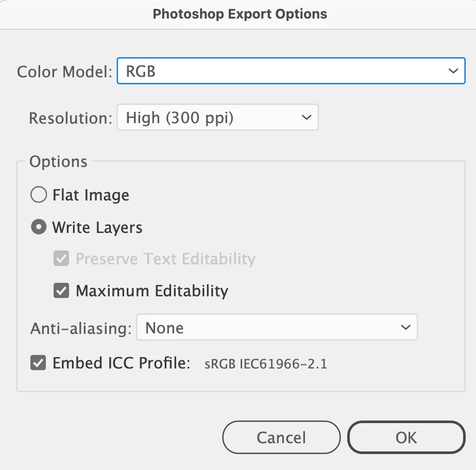Click the Options group heading
The image size is (476, 470).
58,161
